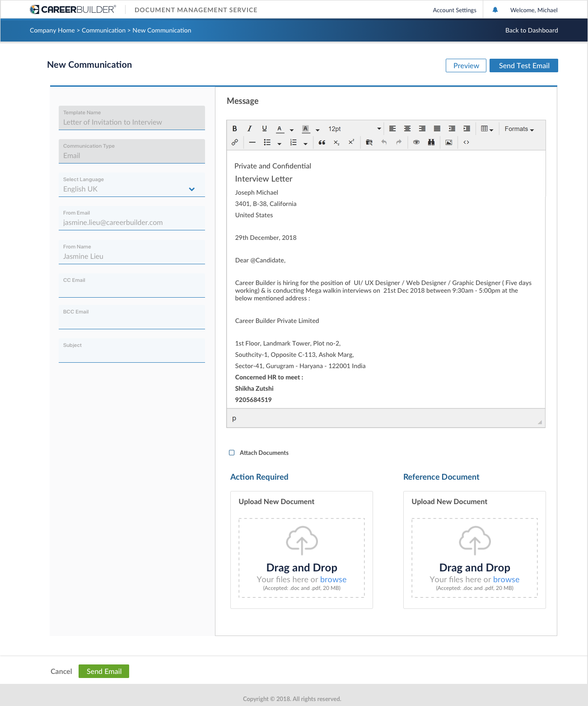Open the Select Language dropdown

(x=132, y=185)
